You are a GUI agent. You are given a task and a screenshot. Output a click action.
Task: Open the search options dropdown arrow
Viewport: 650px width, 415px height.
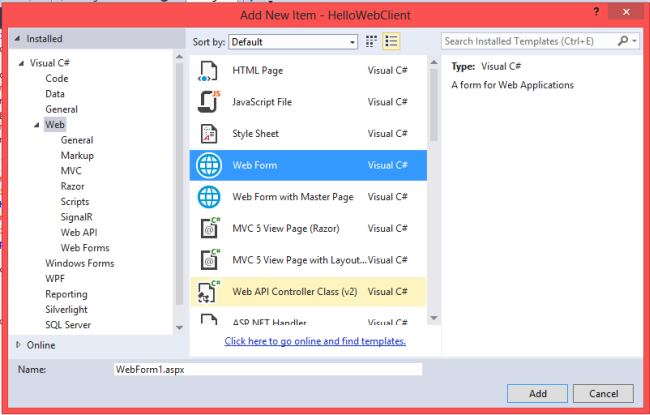click(x=634, y=41)
